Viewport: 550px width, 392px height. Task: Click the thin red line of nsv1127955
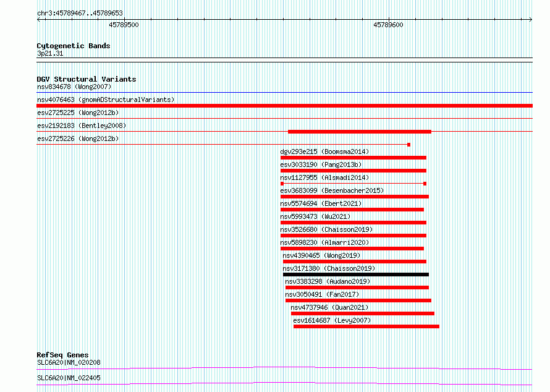point(353,184)
